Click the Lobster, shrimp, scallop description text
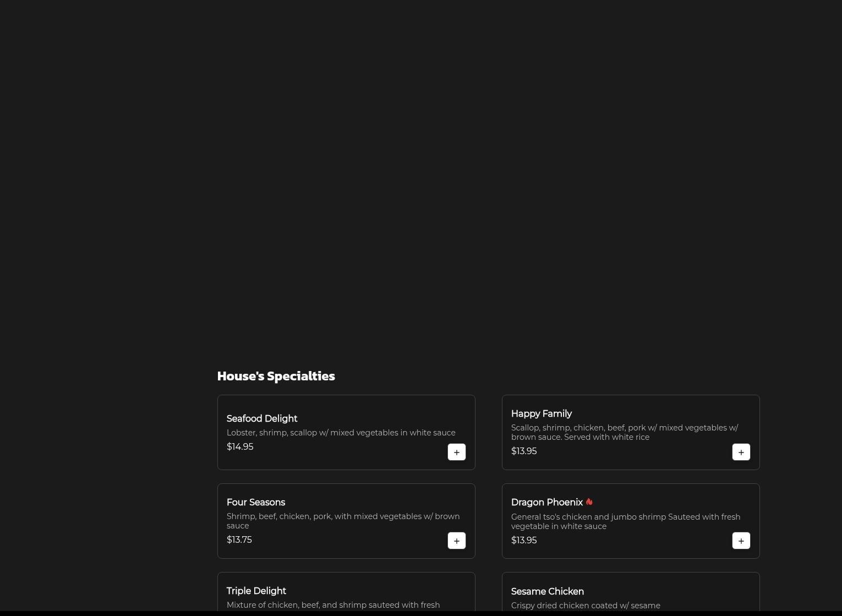 point(341,433)
